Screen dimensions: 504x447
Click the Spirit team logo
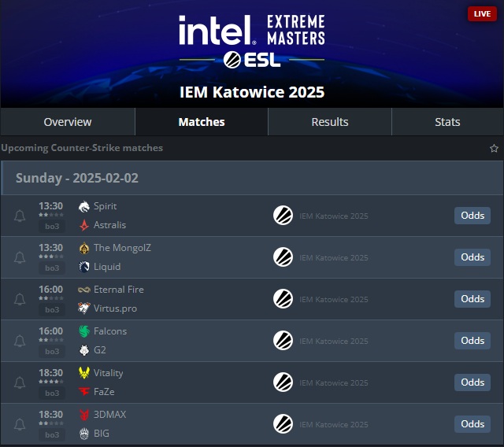coord(84,206)
